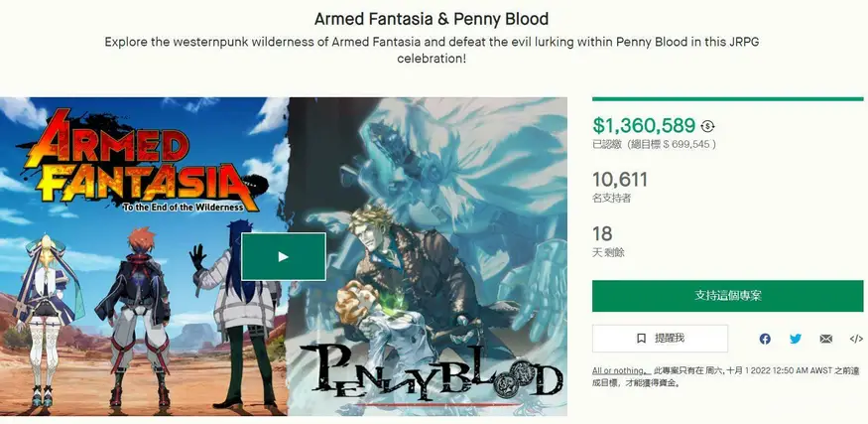Play the project video

coord(284,256)
